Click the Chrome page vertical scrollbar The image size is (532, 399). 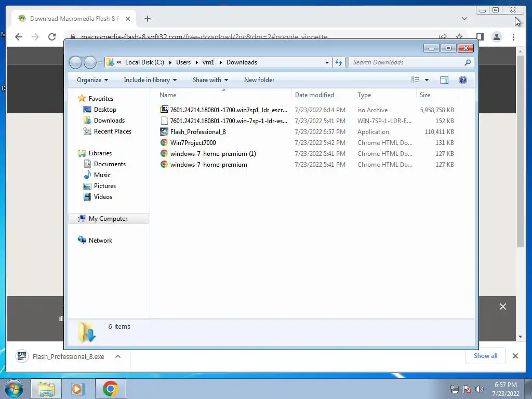click(x=520, y=151)
